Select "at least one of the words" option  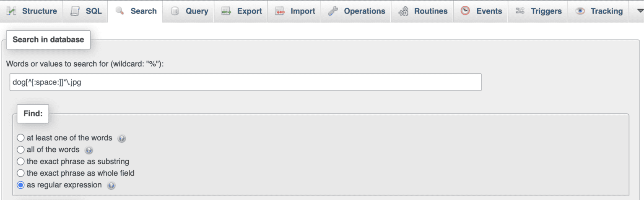(x=21, y=138)
